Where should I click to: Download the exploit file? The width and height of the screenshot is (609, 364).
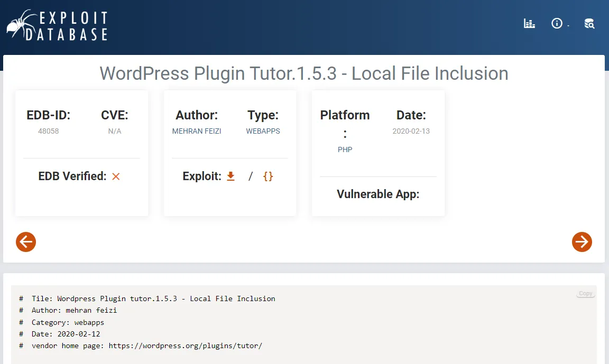click(x=230, y=176)
